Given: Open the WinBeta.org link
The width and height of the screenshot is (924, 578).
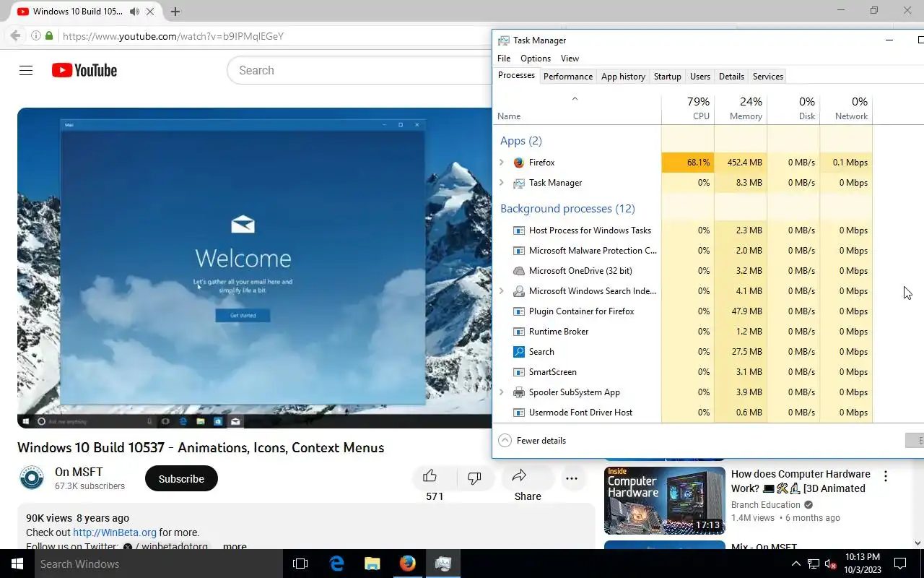Looking at the screenshot, I should coord(115,532).
